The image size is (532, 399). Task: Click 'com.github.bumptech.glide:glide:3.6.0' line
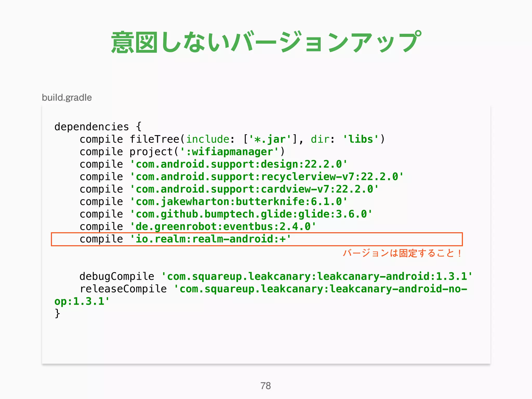pos(226,214)
